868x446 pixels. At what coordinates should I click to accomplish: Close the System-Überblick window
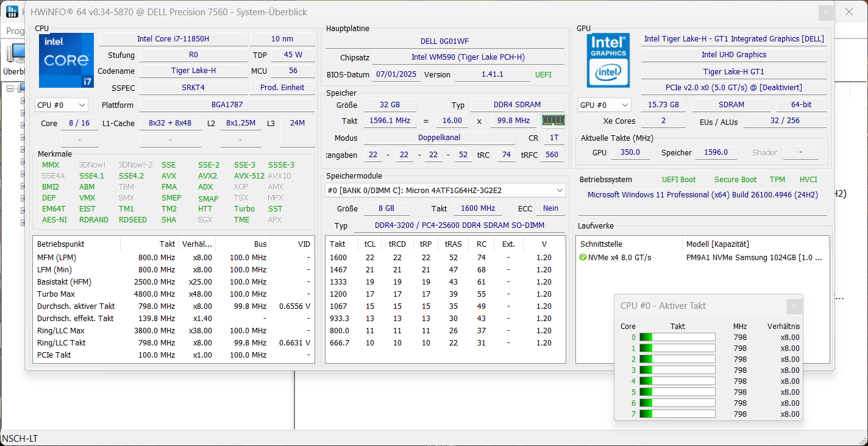tap(825, 12)
